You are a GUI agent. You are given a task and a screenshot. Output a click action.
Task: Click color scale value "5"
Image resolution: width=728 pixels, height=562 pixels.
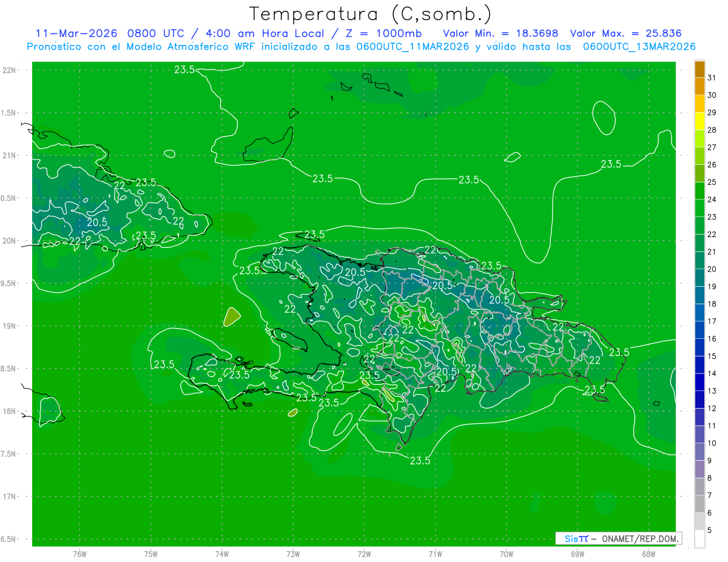(x=710, y=530)
